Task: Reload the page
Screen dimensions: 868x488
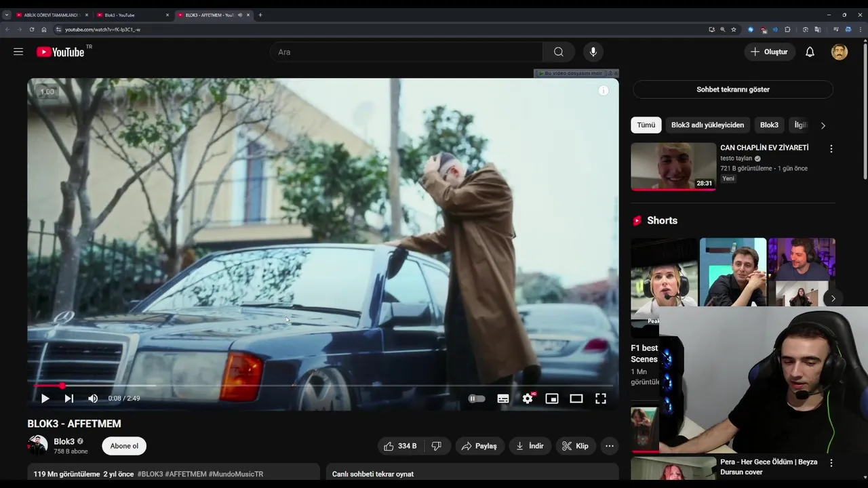Action: (31, 30)
